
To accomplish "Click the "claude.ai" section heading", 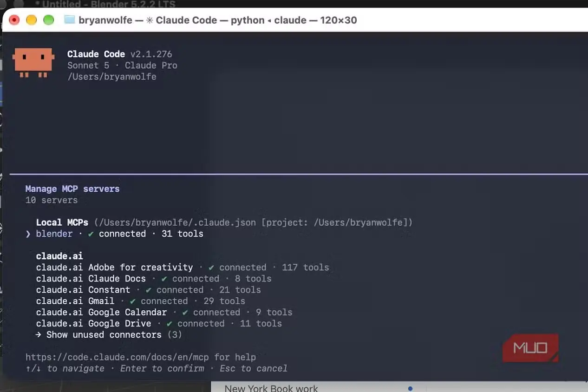I will click(x=59, y=256).
